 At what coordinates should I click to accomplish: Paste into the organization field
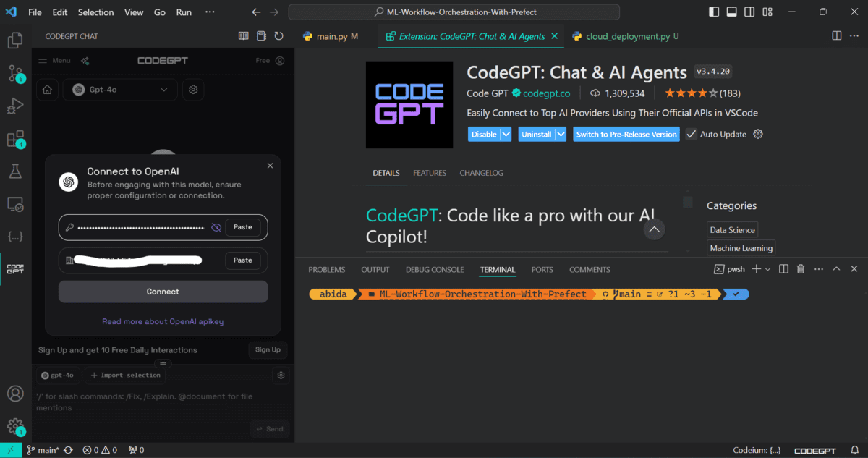(243, 260)
